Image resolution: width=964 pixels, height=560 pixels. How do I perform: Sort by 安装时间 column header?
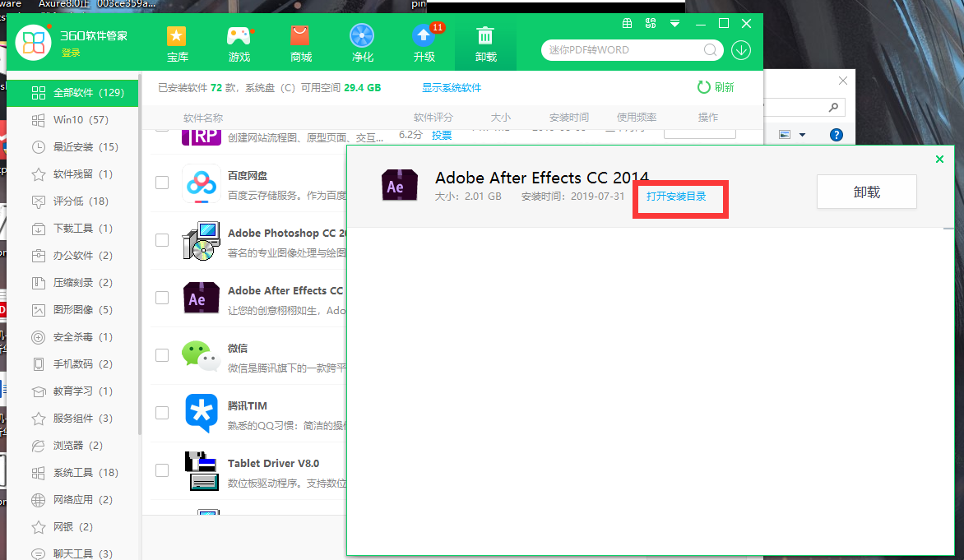click(x=568, y=118)
